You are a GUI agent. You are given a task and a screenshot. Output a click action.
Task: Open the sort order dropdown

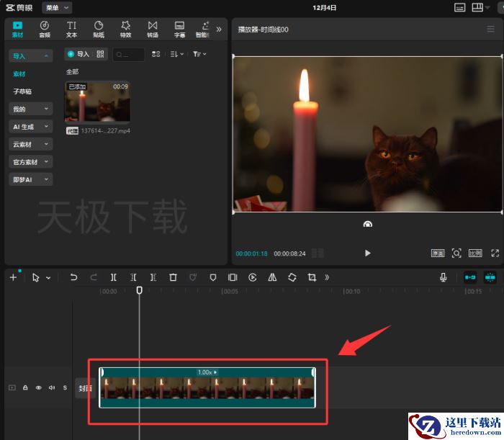click(177, 54)
